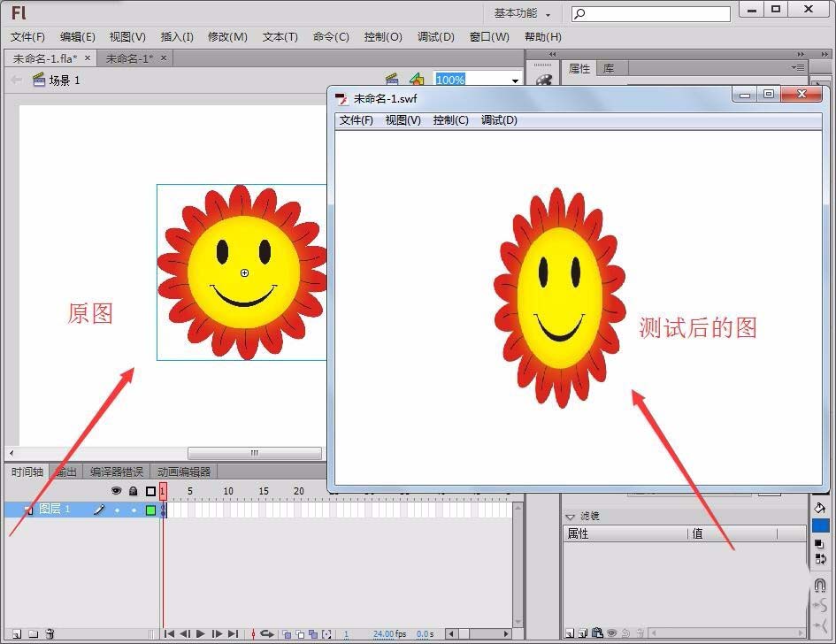Open 窗口(W) menu
The image size is (836, 644).
(x=489, y=37)
